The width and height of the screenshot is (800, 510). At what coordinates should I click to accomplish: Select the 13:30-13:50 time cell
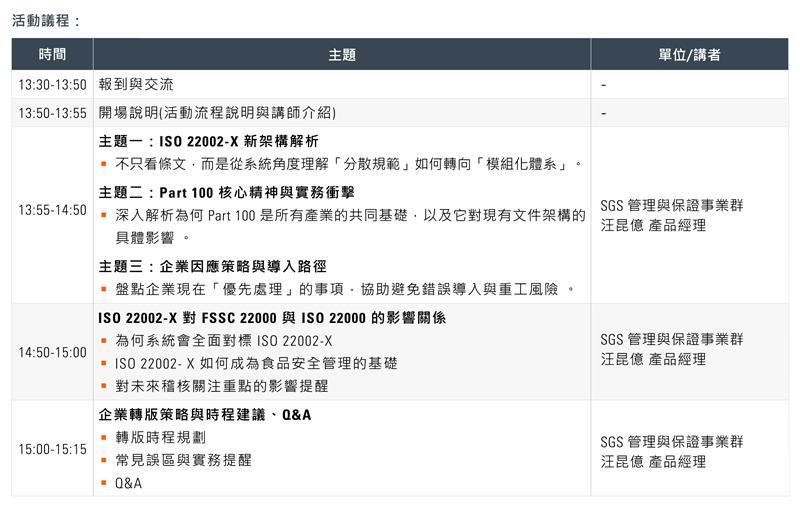pos(53,85)
